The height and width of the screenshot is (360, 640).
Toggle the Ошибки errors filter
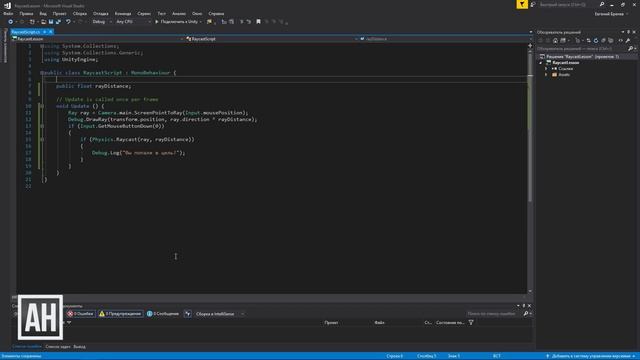tap(81, 314)
